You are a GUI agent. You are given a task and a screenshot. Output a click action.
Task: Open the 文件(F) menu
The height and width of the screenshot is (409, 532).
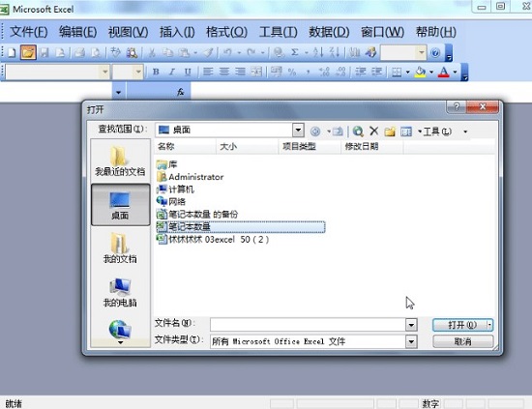tap(28, 32)
